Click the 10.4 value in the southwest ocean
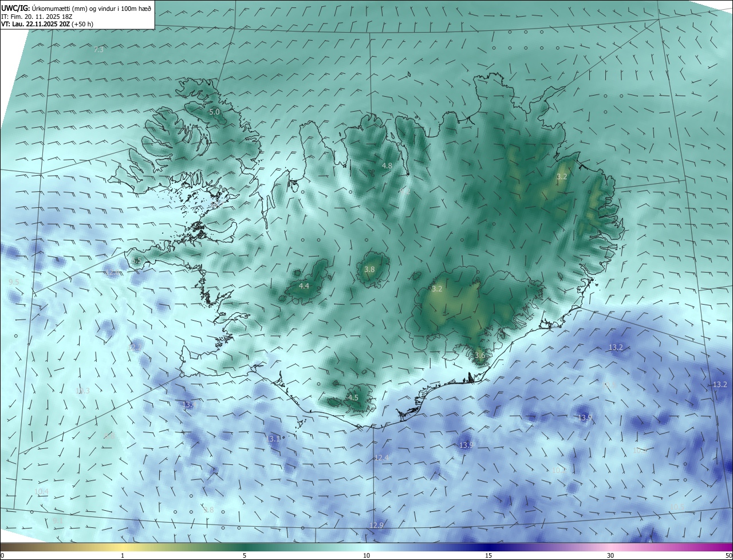Viewport: 733px width, 560px height. 41,492
